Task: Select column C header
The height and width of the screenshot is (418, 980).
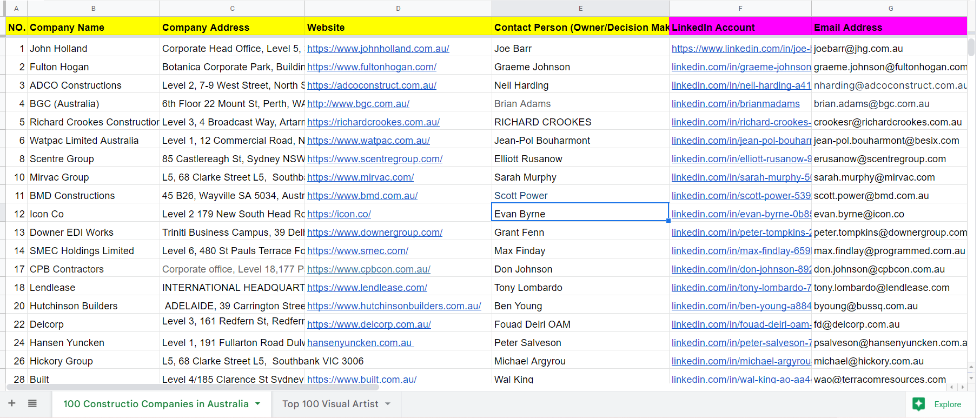Action: [232, 8]
